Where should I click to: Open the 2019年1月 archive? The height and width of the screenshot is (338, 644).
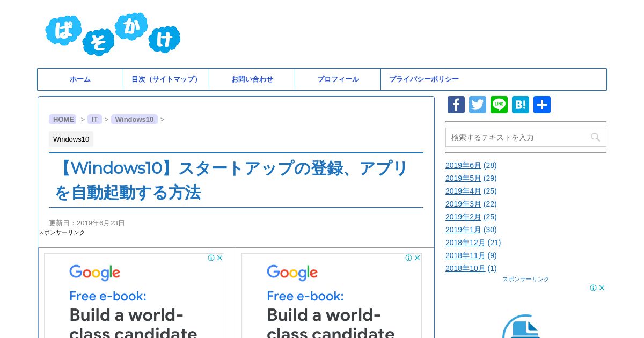tap(463, 230)
